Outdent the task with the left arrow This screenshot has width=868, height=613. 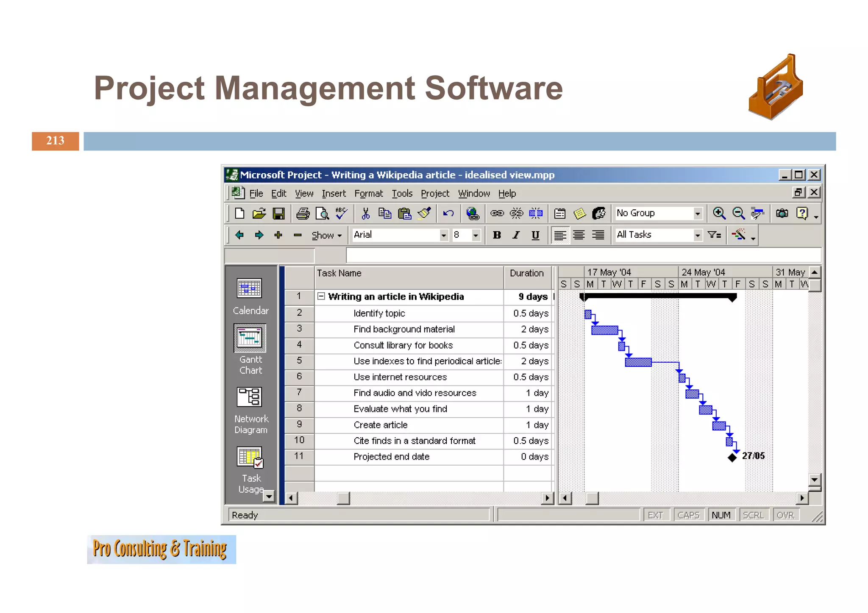tap(239, 235)
